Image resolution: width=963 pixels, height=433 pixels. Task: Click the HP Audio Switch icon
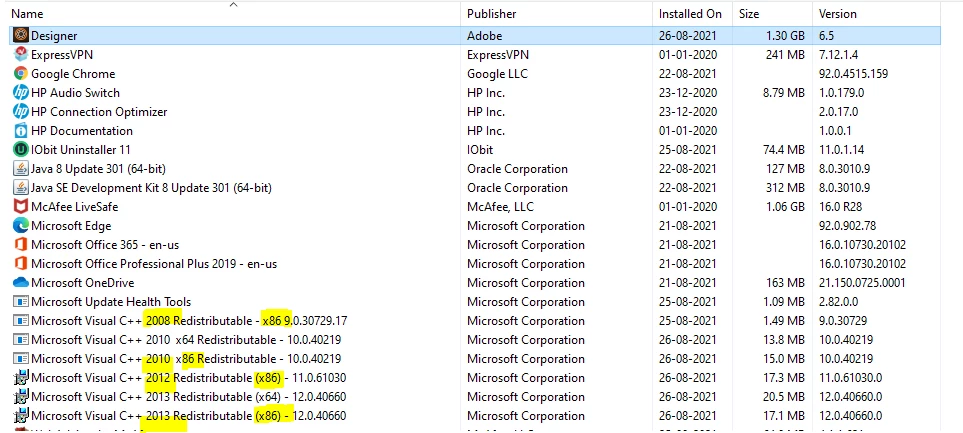coord(21,93)
